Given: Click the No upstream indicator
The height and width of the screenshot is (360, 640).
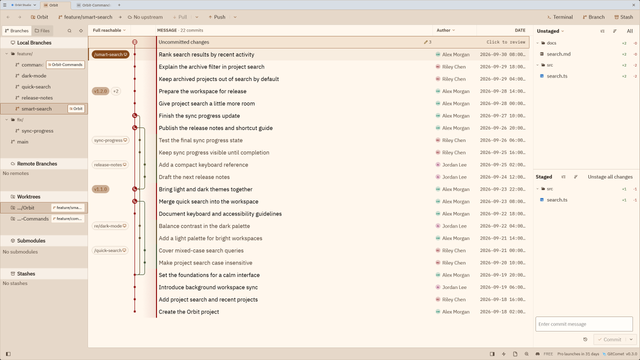Looking at the screenshot, I should coord(145,17).
